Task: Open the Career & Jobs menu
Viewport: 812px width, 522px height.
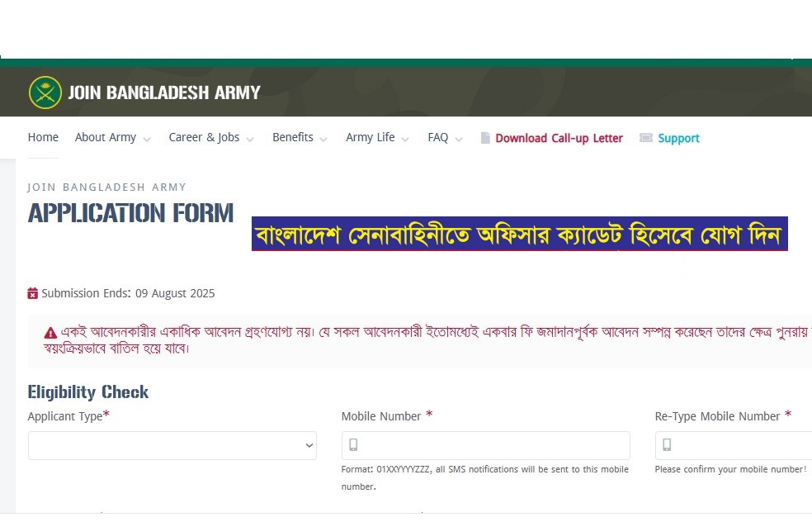Action: 204,137
